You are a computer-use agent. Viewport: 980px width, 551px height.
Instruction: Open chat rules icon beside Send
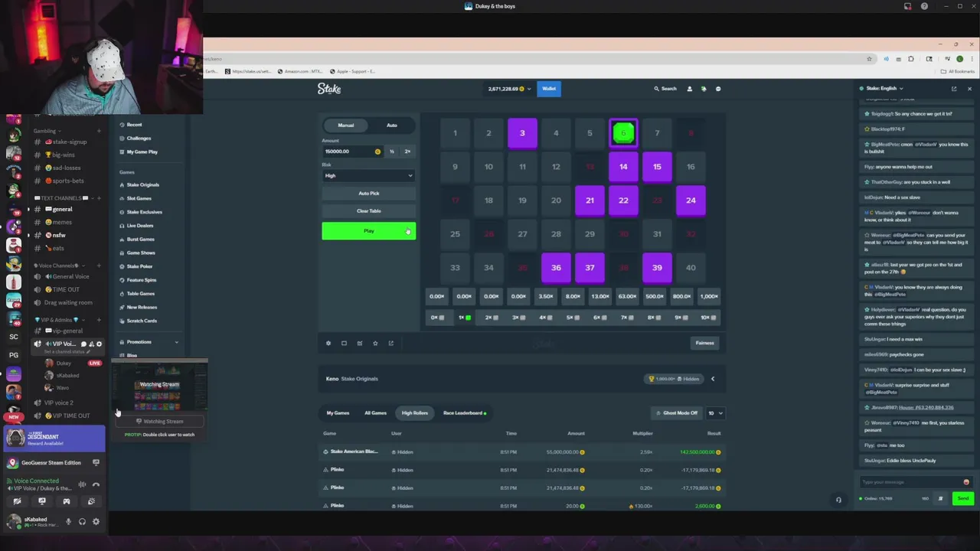tap(940, 498)
